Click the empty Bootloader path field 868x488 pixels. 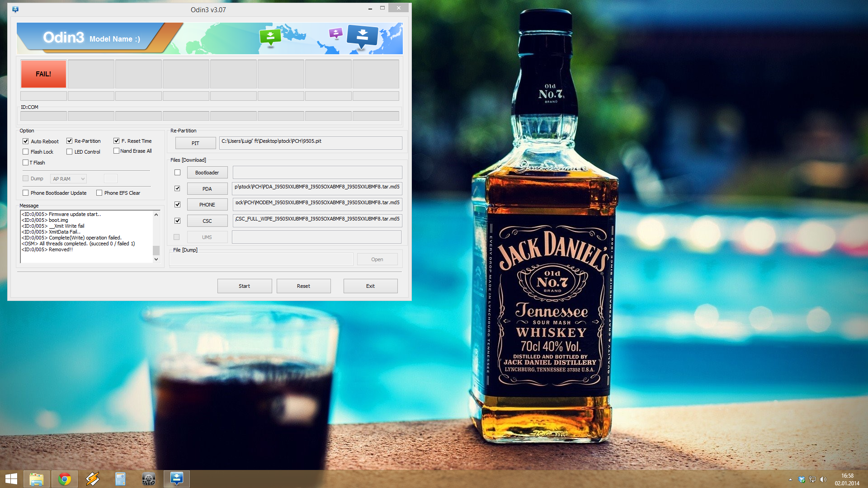click(317, 173)
